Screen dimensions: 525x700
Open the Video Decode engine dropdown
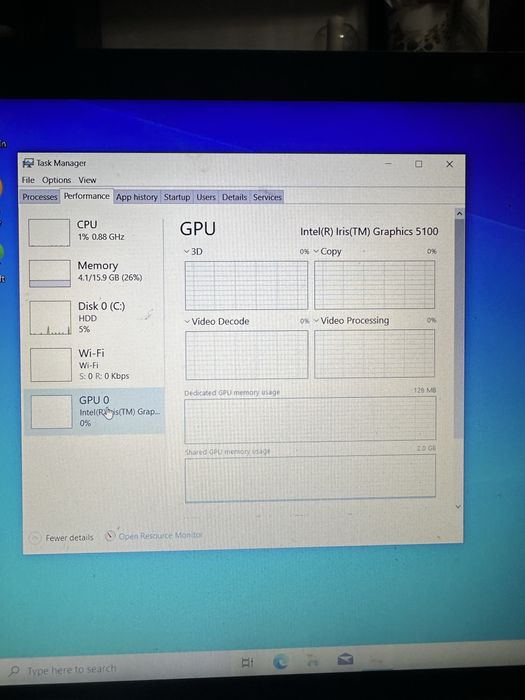[217, 321]
